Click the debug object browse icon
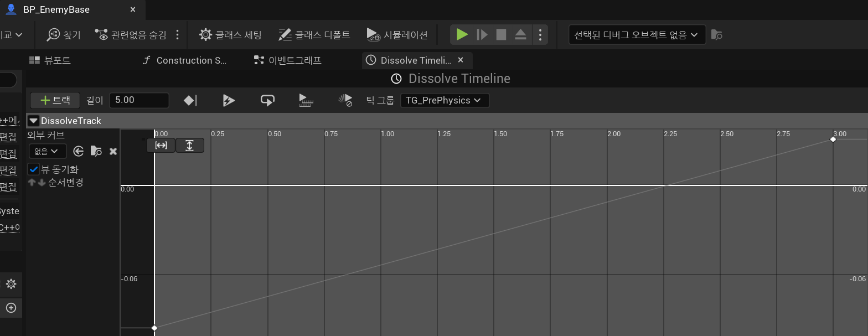The image size is (868, 336). (716, 35)
